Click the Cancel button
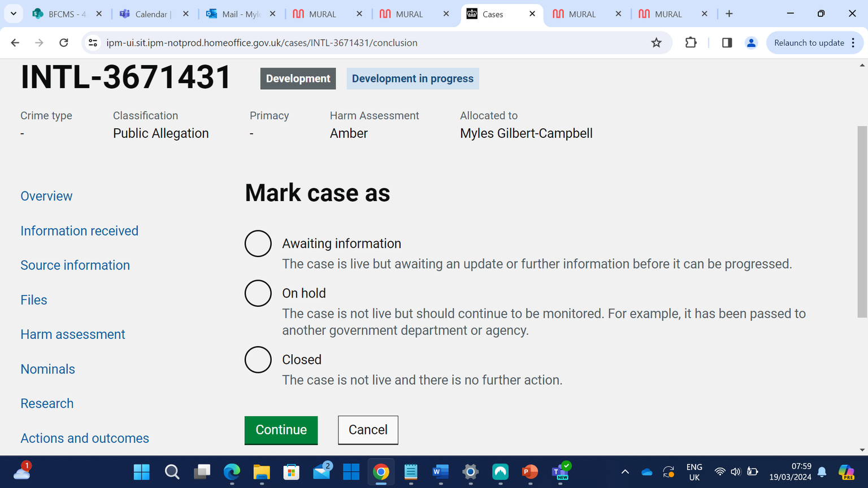 [368, 430]
